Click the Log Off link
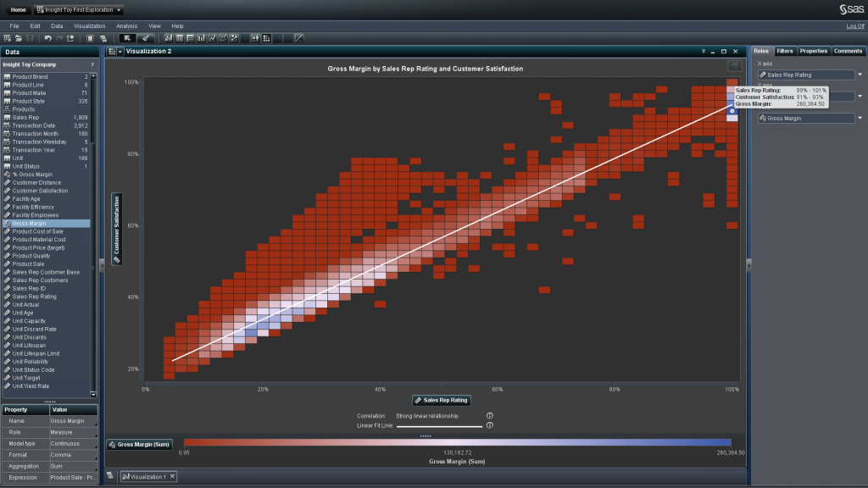Viewport: 868px width, 488px height. (854, 26)
